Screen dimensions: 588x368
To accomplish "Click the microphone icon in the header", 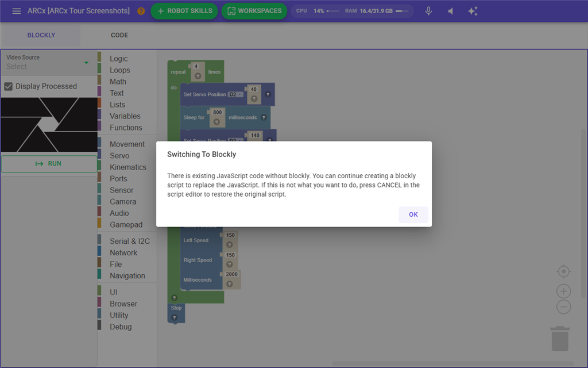I will tap(428, 11).
